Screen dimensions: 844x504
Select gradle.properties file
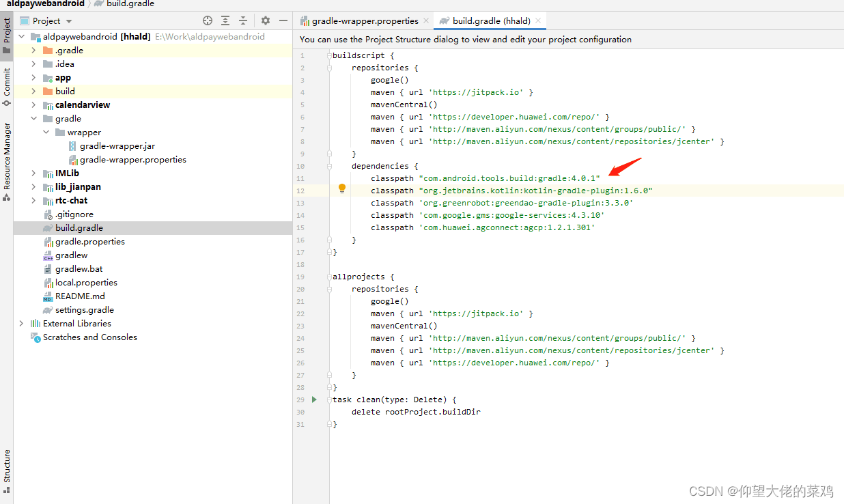pos(90,241)
